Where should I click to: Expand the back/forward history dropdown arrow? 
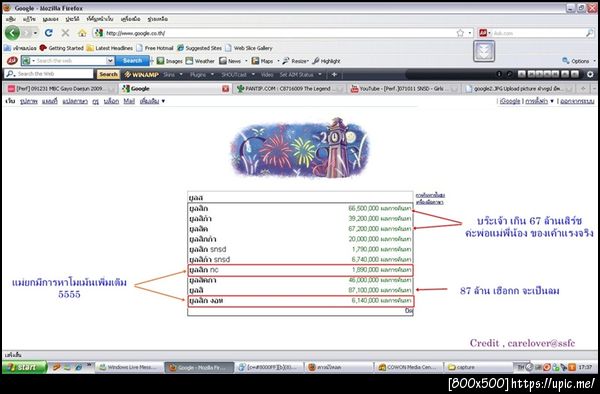tap(36, 33)
